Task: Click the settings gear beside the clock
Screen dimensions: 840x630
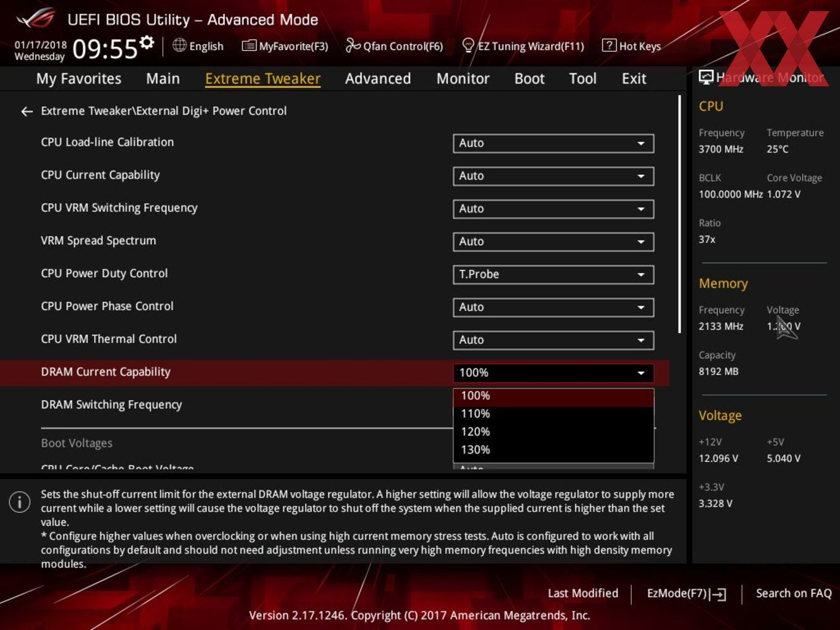Action: tap(146, 43)
